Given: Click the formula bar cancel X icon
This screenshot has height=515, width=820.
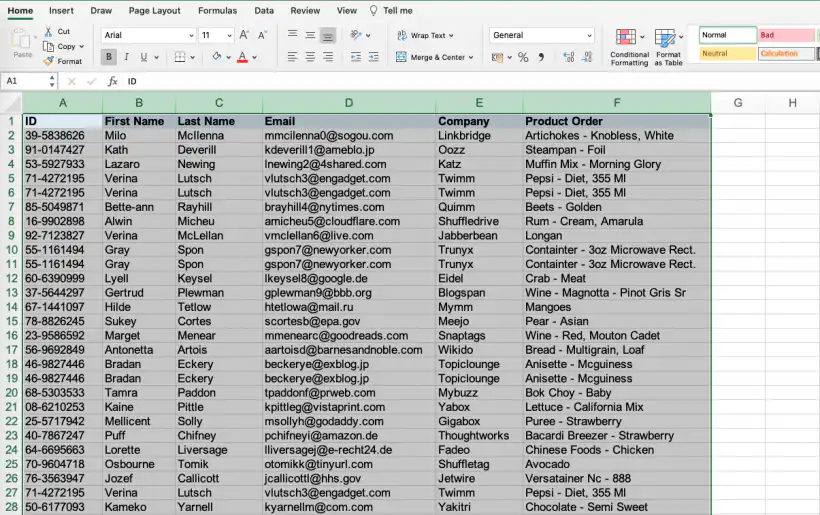Looking at the screenshot, I should [72, 82].
